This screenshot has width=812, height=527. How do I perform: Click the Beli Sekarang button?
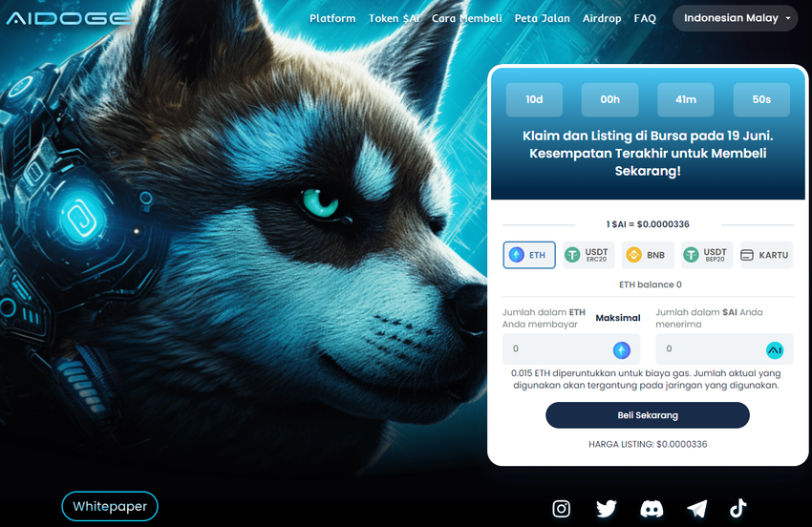point(648,415)
